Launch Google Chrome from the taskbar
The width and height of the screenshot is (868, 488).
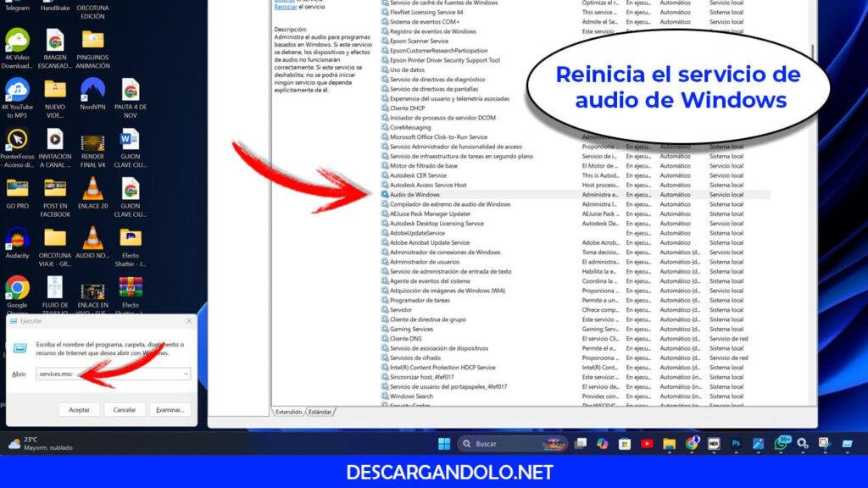click(x=692, y=443)
